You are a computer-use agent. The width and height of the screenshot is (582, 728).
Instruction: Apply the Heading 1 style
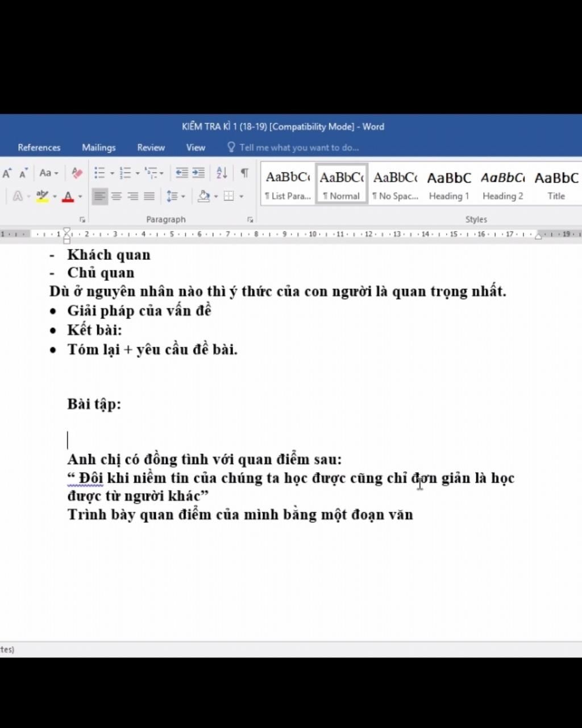pos(449,185)
